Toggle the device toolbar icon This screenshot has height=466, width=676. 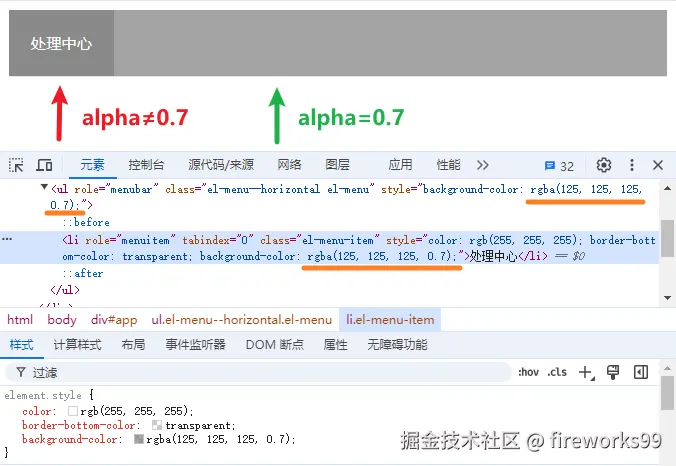point(45,165)
